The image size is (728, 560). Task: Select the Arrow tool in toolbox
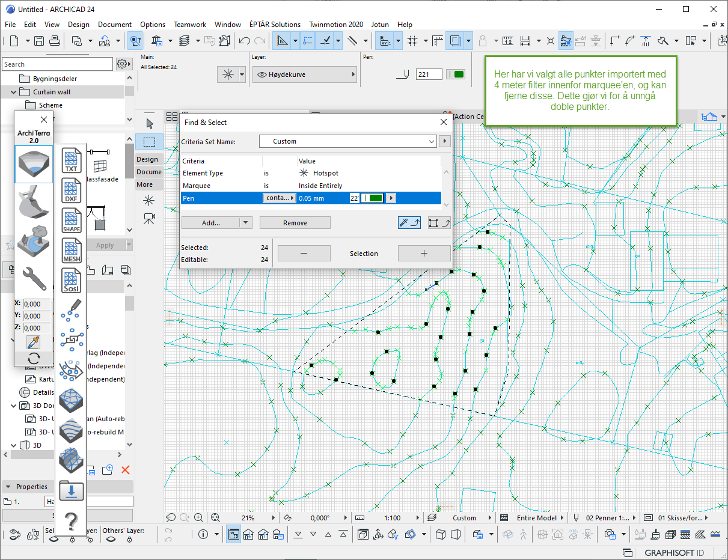150,123
